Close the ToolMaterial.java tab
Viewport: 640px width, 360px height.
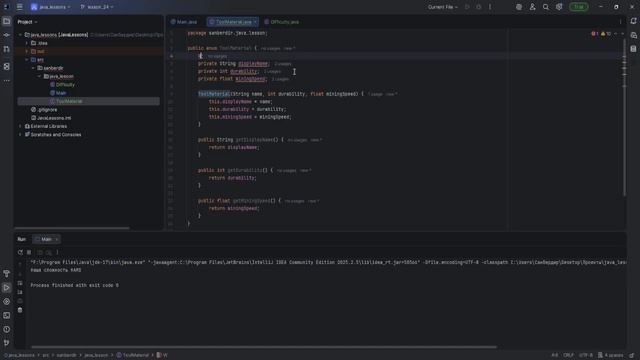pos(255,22)
